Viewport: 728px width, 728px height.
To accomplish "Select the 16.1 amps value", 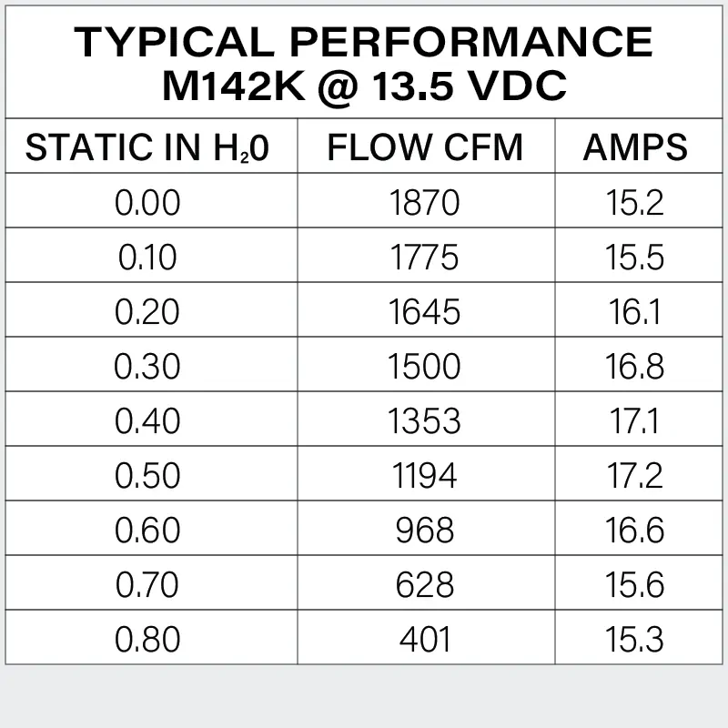I will (635, 311).
